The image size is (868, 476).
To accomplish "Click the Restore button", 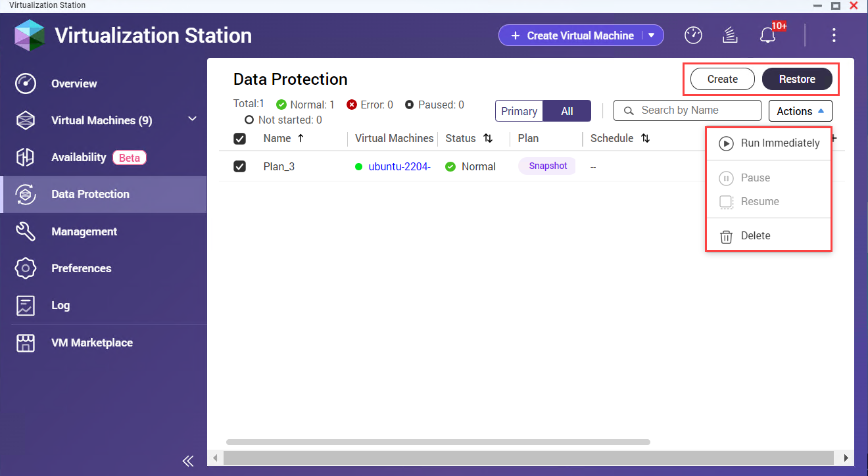I will point(797,80).
